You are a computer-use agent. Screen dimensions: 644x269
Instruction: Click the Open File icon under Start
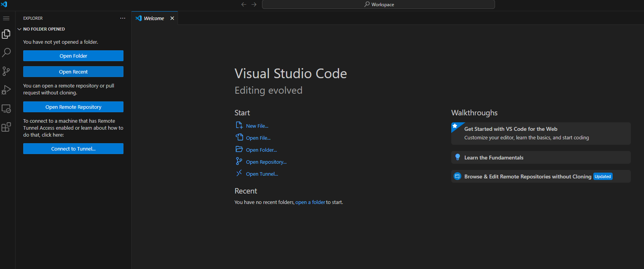[239, 137]
